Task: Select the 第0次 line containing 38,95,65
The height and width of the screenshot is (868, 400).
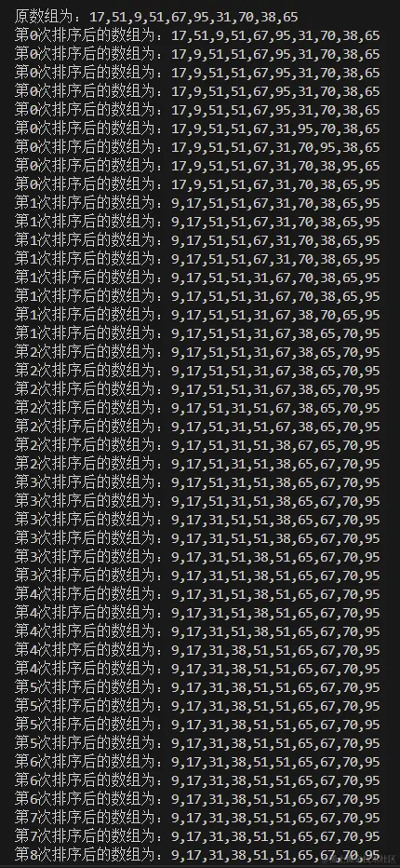Action: click(197, 166)
